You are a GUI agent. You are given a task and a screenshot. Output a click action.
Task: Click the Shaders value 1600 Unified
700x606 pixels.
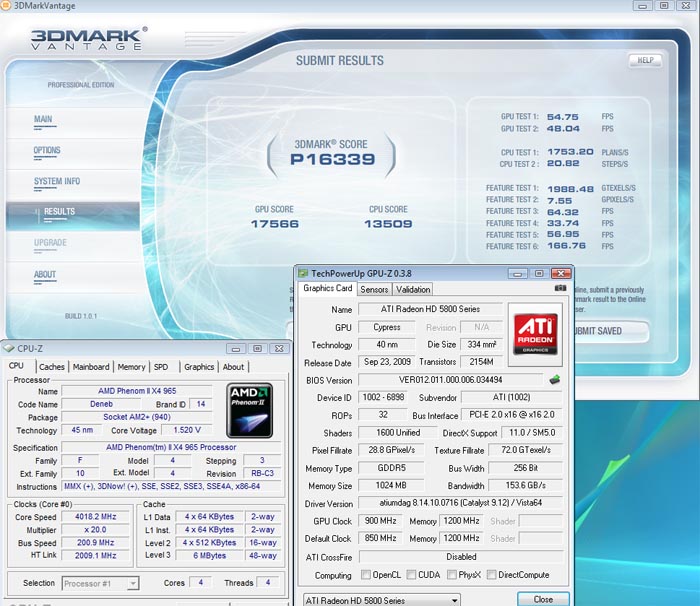pyautogui.click(x=398, y=433)
